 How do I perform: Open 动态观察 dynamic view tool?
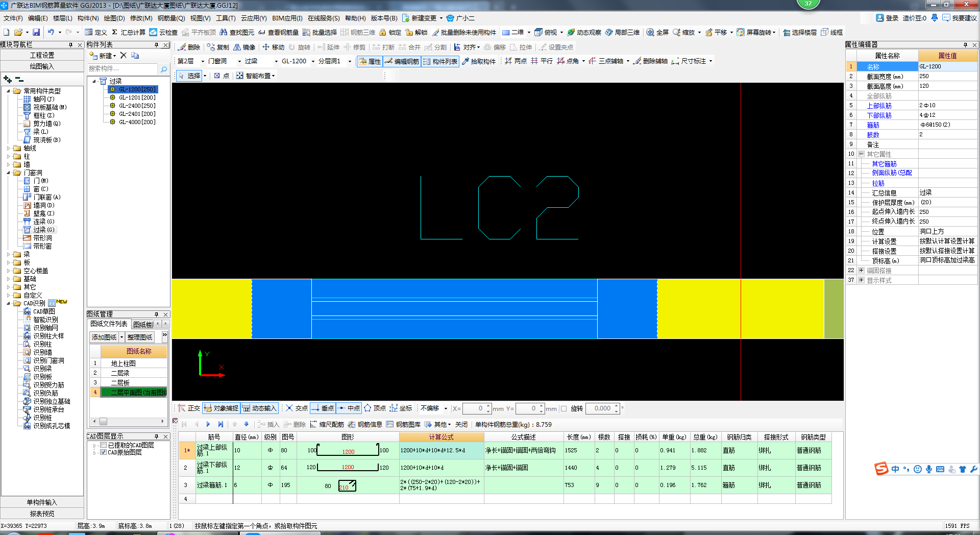(584, 32)
